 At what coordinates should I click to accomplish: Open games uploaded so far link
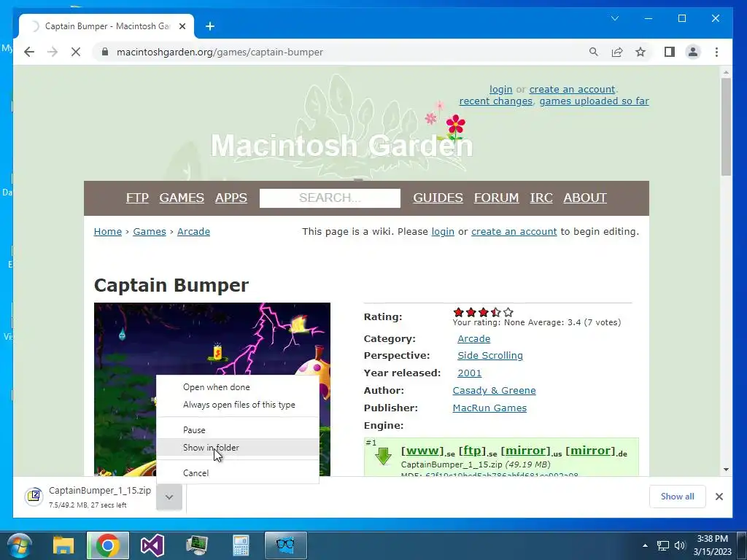(x=594, y=101)
